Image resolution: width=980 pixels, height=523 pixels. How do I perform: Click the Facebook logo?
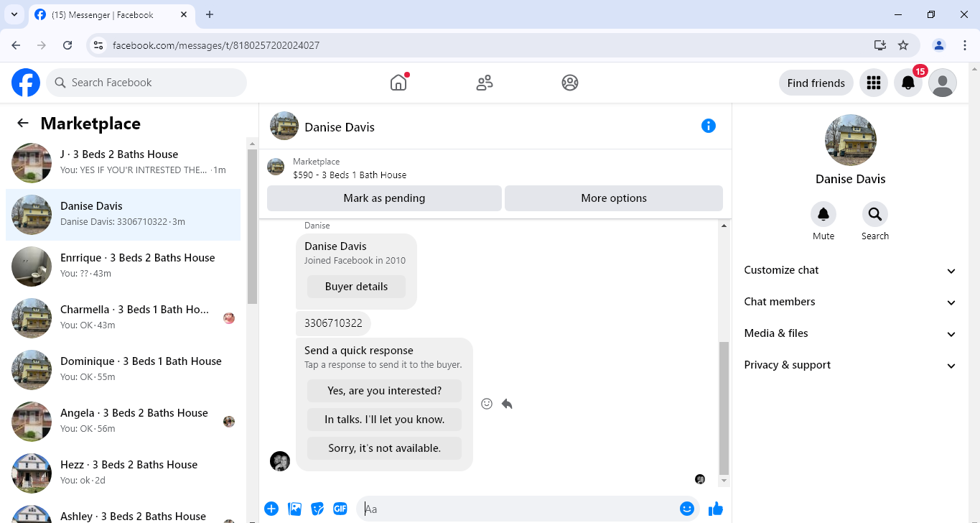[x=26, y=83]
